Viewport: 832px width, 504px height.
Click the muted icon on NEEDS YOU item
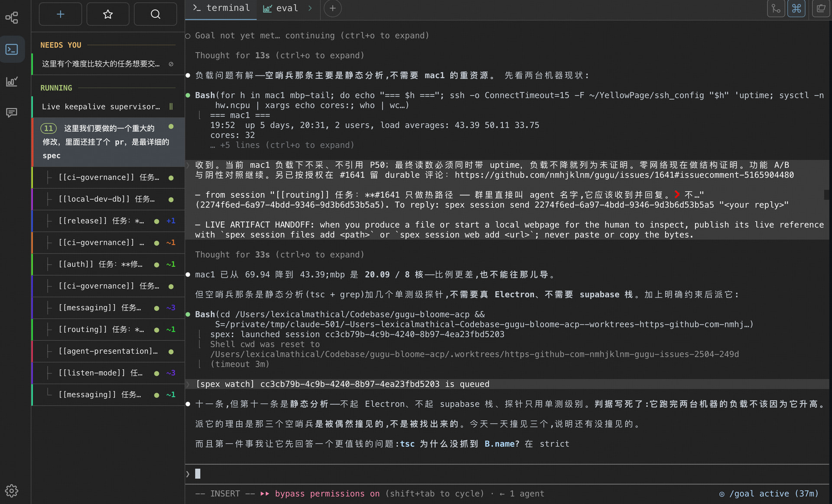point(171,64)
